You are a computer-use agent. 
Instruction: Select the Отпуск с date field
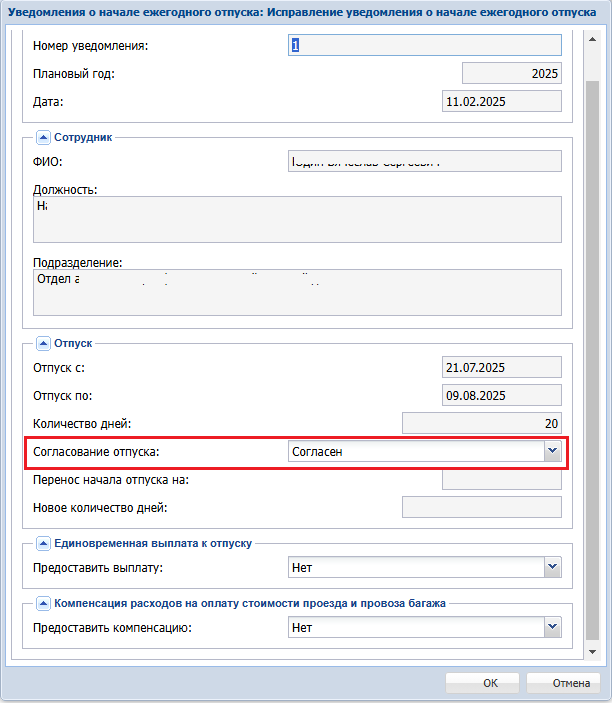click(x=501, y=368)
